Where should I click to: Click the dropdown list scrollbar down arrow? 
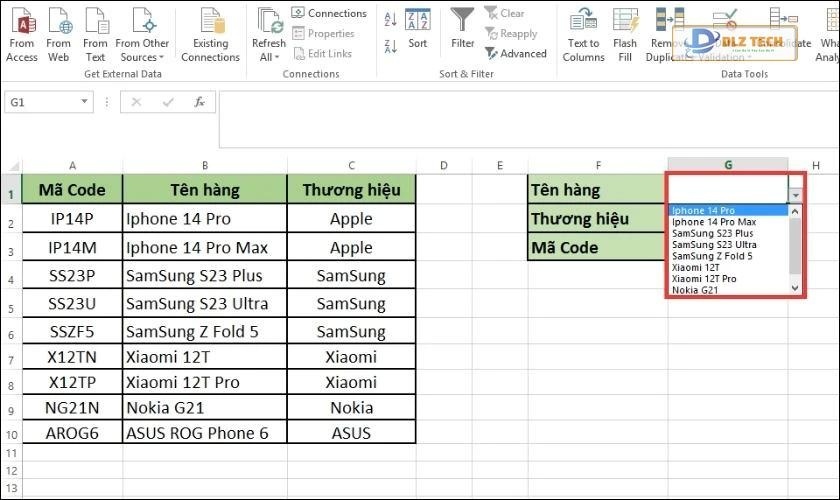coord(796,288)
